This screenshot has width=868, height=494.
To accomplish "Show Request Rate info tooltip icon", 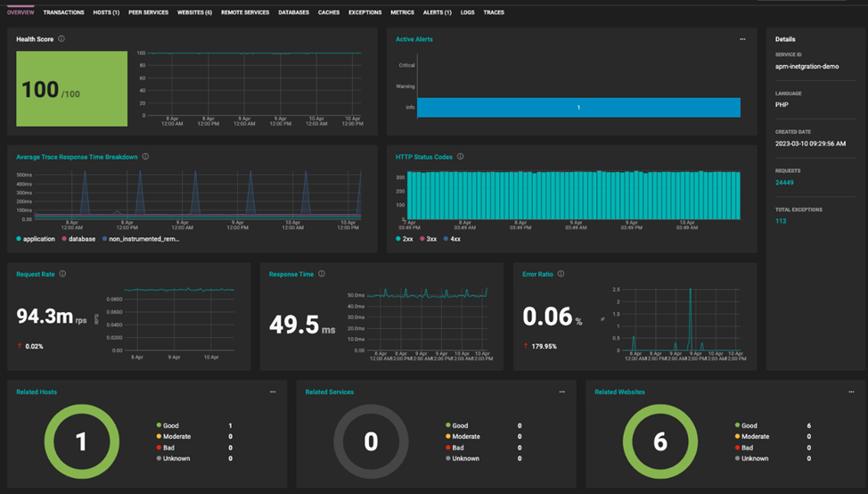I will point(62,274).
